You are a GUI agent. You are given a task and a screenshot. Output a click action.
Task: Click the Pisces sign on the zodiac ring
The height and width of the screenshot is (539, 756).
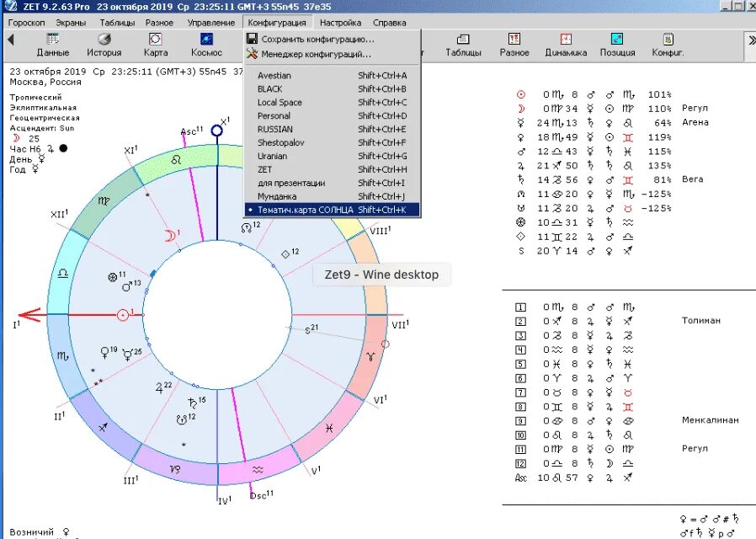[330, 428]
